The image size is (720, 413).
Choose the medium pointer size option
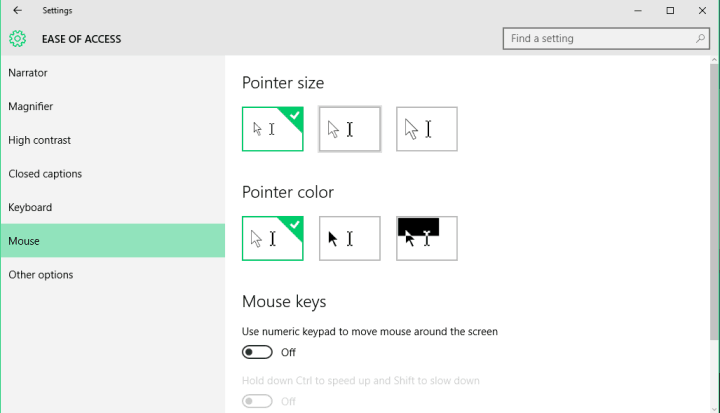349,129
